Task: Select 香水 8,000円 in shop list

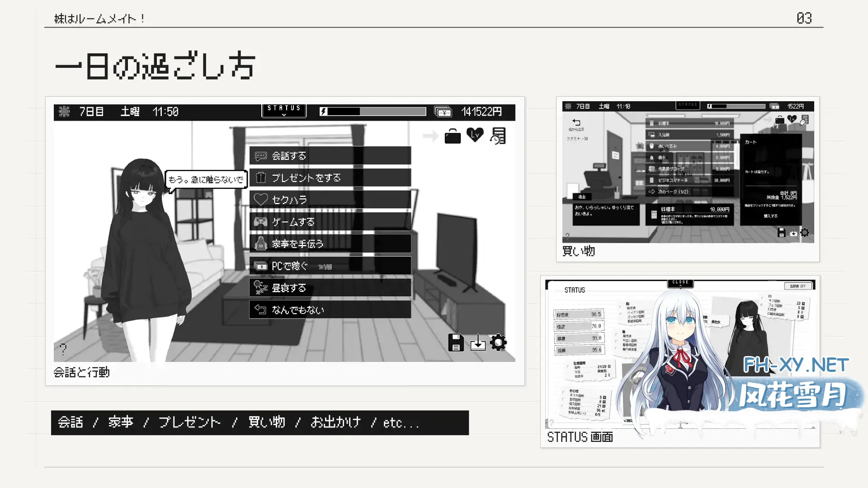Action: [x=690, y=158]
